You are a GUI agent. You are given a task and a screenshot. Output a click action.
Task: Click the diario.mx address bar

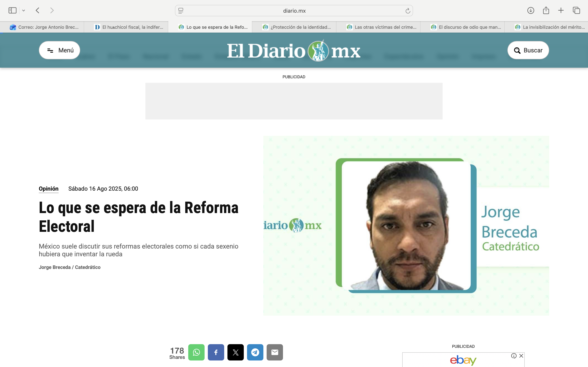(294, 11)
